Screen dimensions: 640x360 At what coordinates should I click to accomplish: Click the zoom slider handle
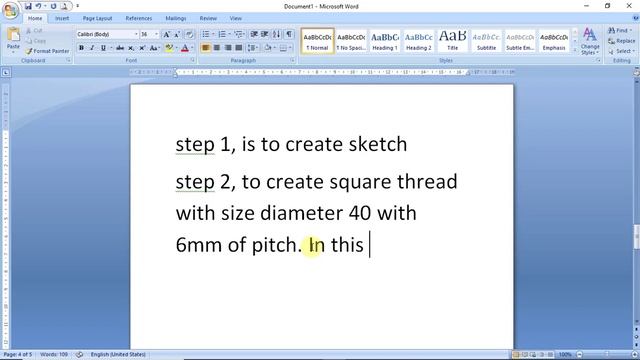(607, 354)
